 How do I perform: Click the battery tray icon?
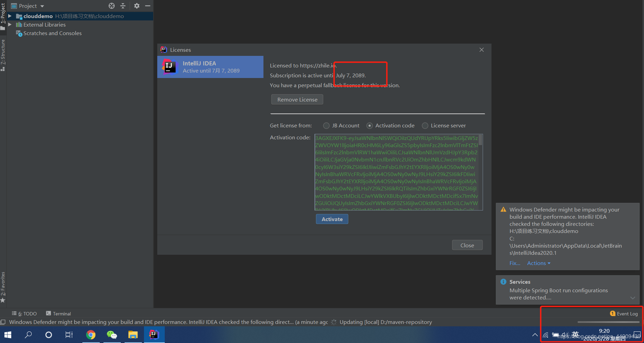pos(556,336)
